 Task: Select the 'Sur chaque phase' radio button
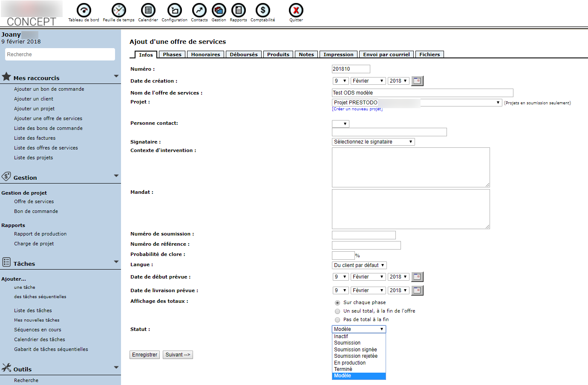point(337,303)
